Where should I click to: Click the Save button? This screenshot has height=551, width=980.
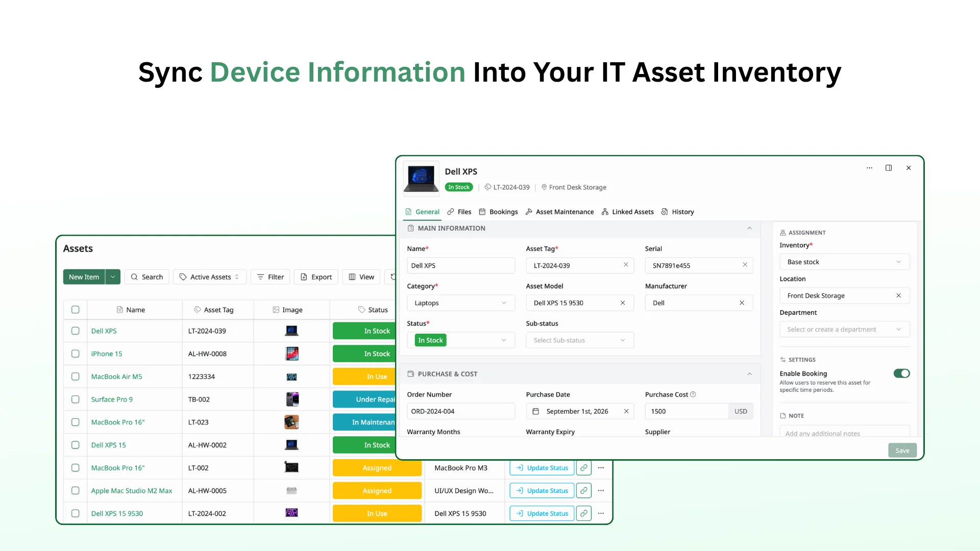click(902, 450)
